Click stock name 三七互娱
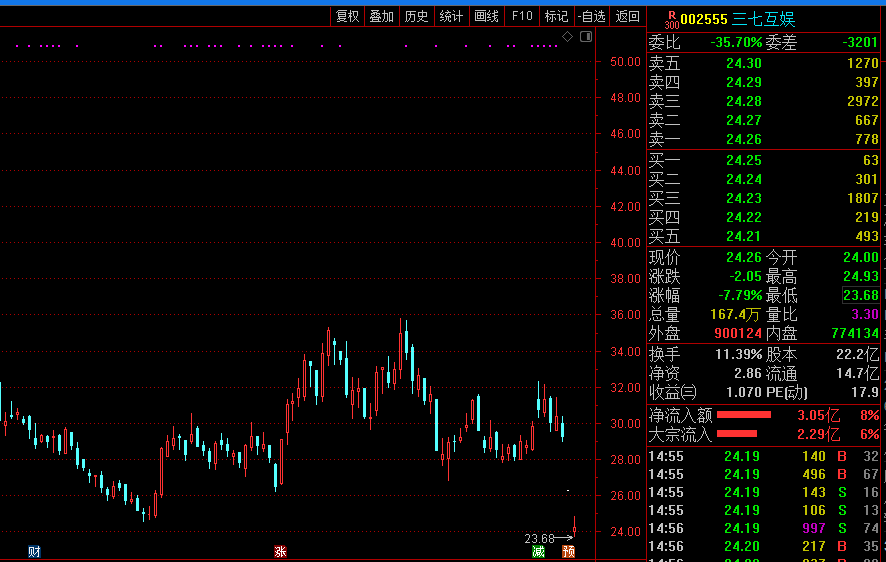Screen dimensions: 886x562 pos(764,19)
